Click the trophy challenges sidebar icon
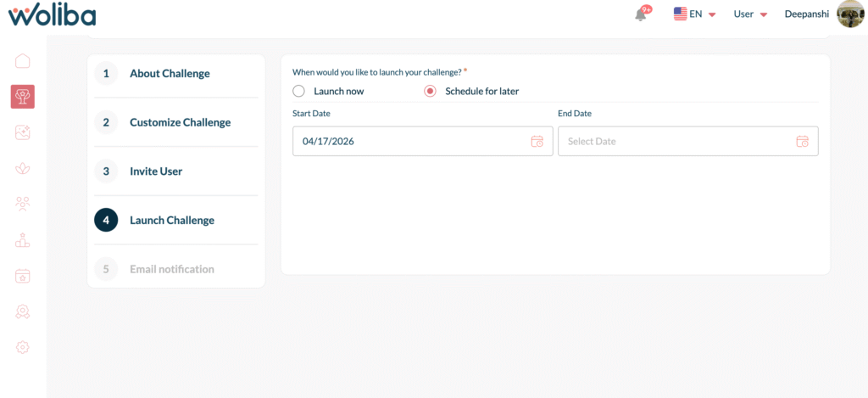 tap(23, 97)
